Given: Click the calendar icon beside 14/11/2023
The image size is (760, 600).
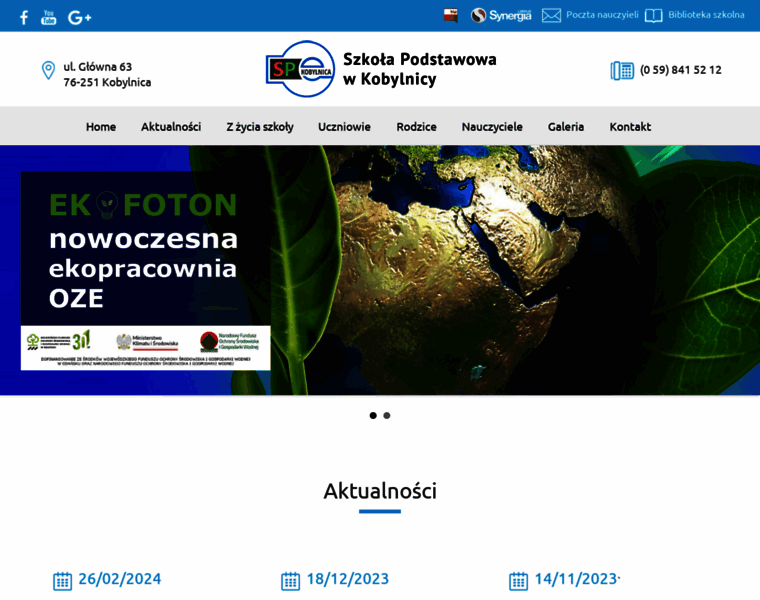Looking at the screenshot, I should coord(518,581).
